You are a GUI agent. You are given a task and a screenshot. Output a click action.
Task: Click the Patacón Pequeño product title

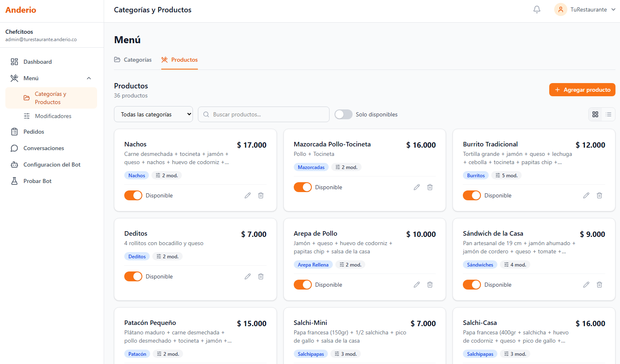click(150, 323)
